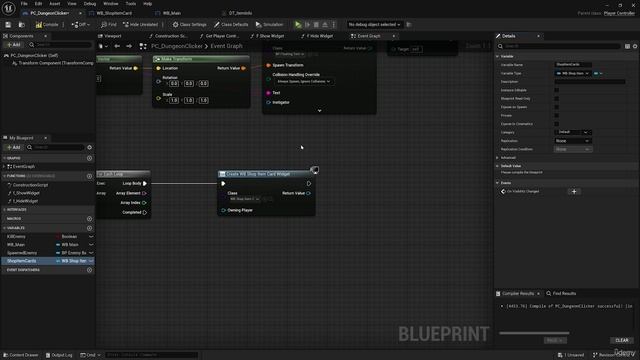Viewport: 640px width, 360px height.
Task: Select the WB_Main variable
Action: click(16, 244)
